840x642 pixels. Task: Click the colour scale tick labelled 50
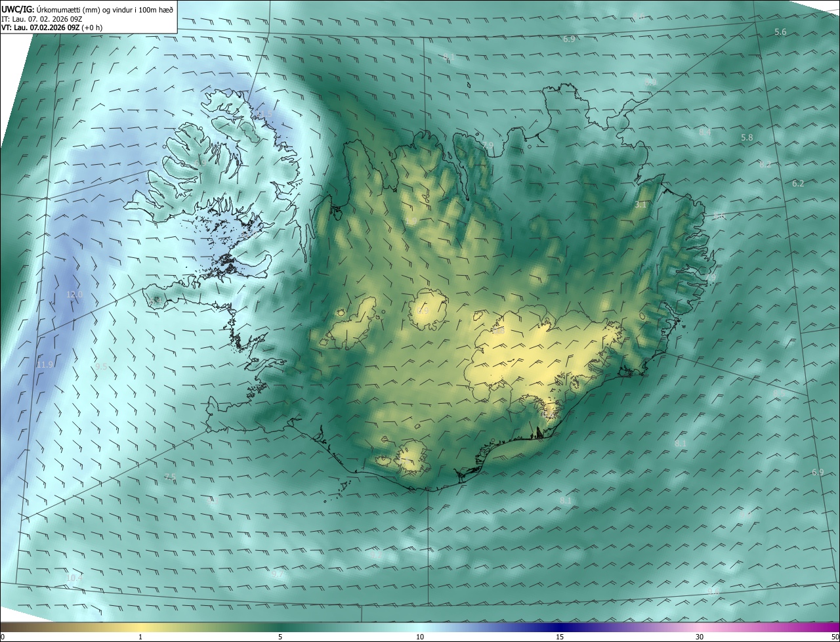835,637
